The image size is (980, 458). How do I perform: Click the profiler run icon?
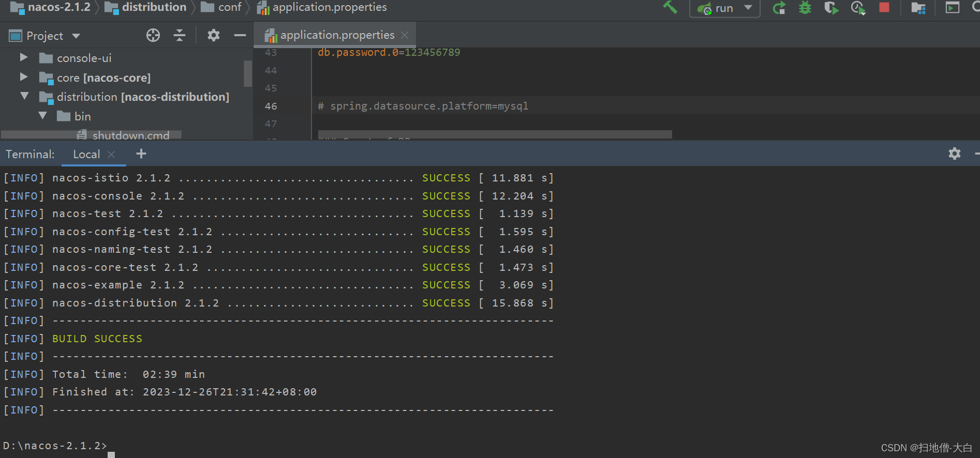858,8
